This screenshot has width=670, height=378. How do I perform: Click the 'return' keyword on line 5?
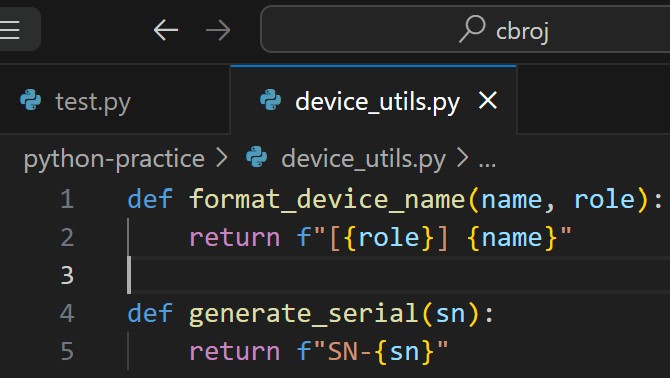click(x=235, y=352)
